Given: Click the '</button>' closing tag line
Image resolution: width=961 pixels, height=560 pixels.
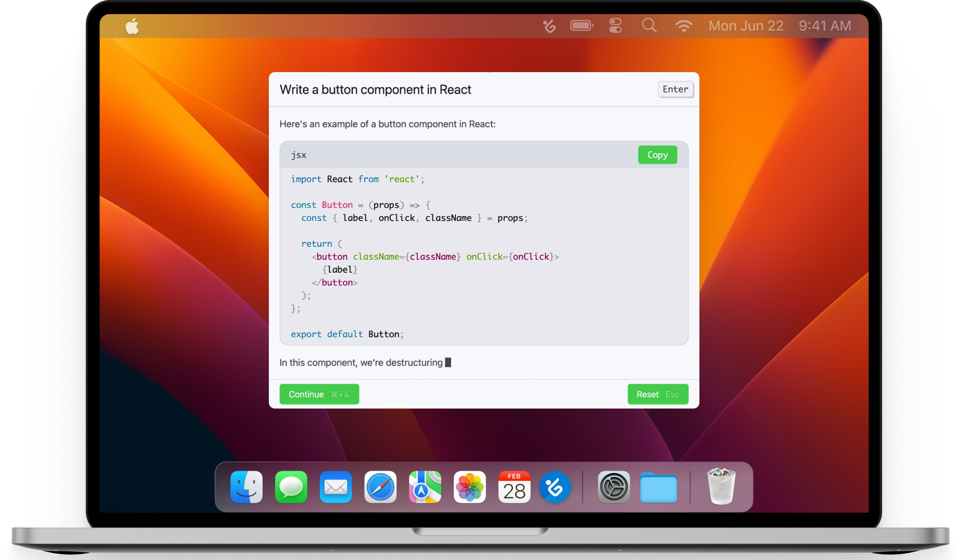Looking at the screenshot, I should 334,283.
